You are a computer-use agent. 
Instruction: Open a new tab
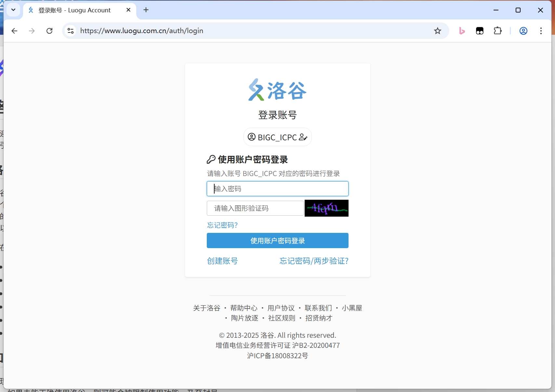click(x=146, y=10)
